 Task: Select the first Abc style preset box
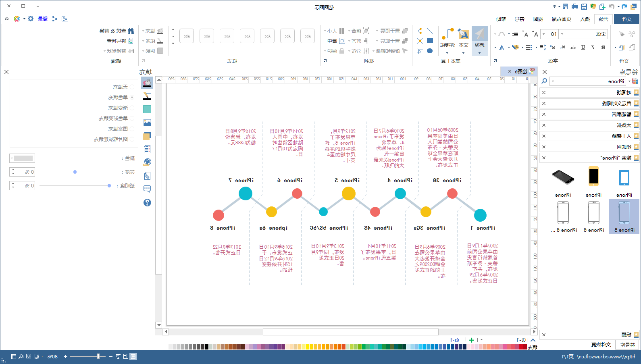(x=308, y=36)
